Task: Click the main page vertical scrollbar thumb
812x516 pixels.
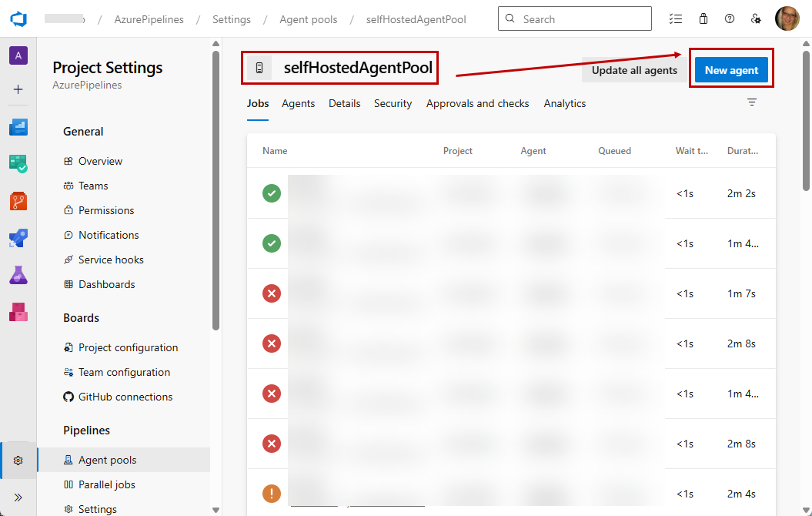Action: [807, 120]
